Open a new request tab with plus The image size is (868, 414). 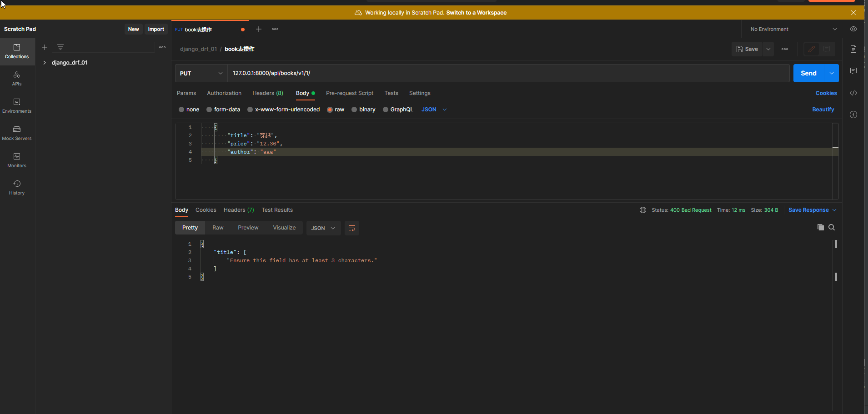coord(259,29)
